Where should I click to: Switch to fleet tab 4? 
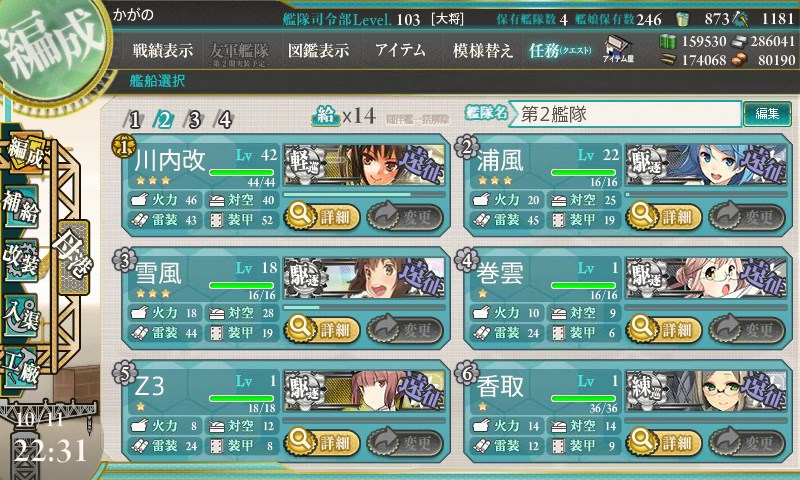point(224,120)
